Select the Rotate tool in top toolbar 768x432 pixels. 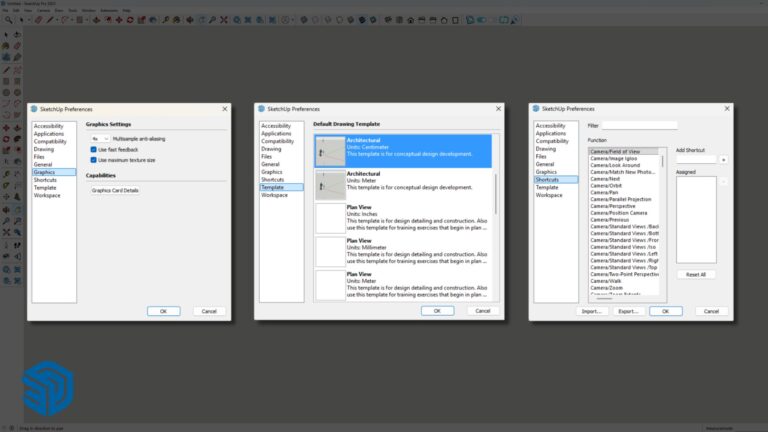[x=130, y=20]
